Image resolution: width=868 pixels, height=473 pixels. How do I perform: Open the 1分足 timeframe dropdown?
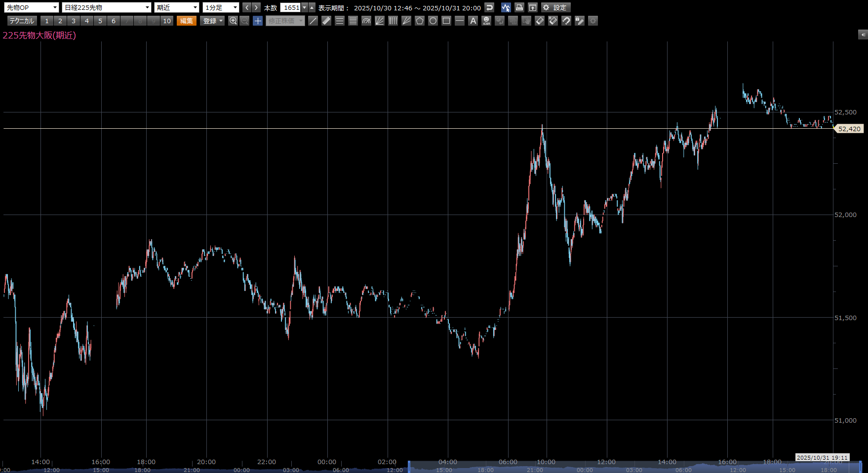pos(221,7)
